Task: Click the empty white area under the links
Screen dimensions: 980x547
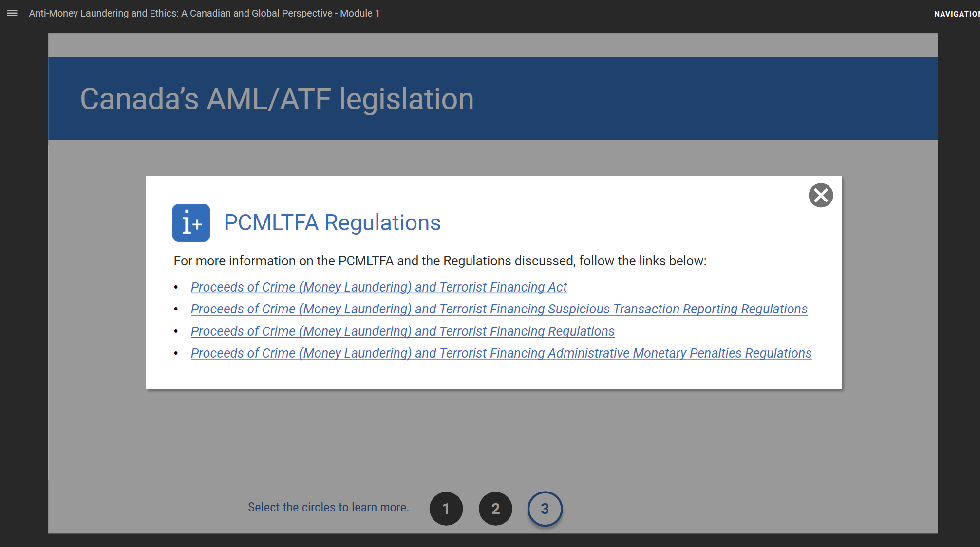Action: point(493,375)
